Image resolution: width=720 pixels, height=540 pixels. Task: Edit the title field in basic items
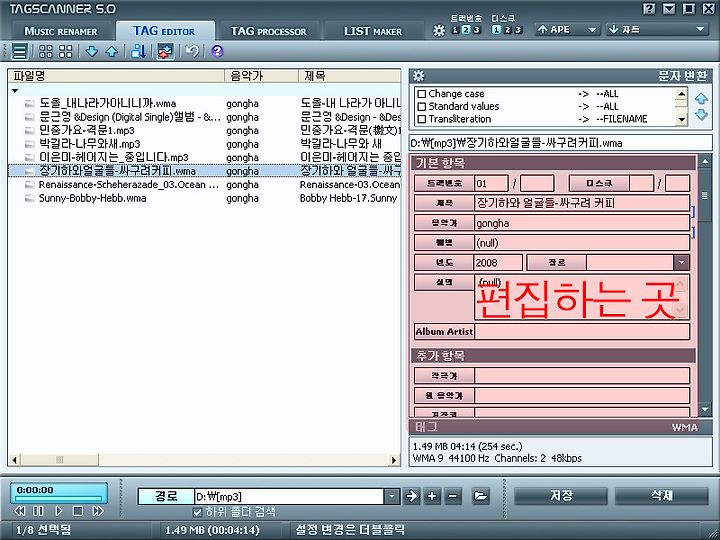click(582, 203)
